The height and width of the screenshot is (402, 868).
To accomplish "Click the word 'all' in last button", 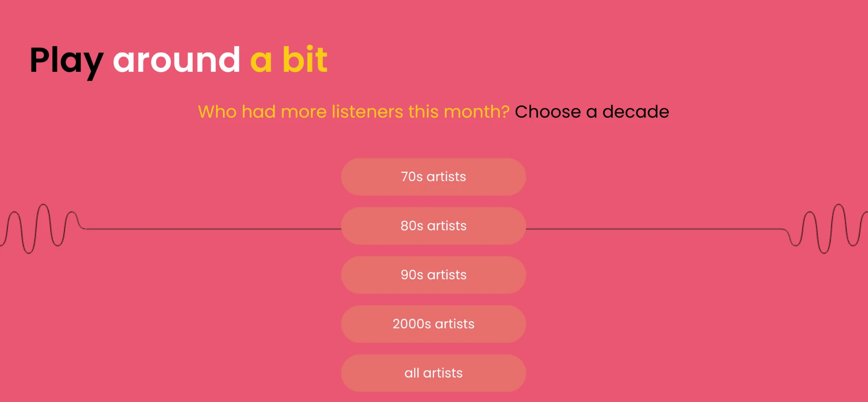I will point(412,373).
